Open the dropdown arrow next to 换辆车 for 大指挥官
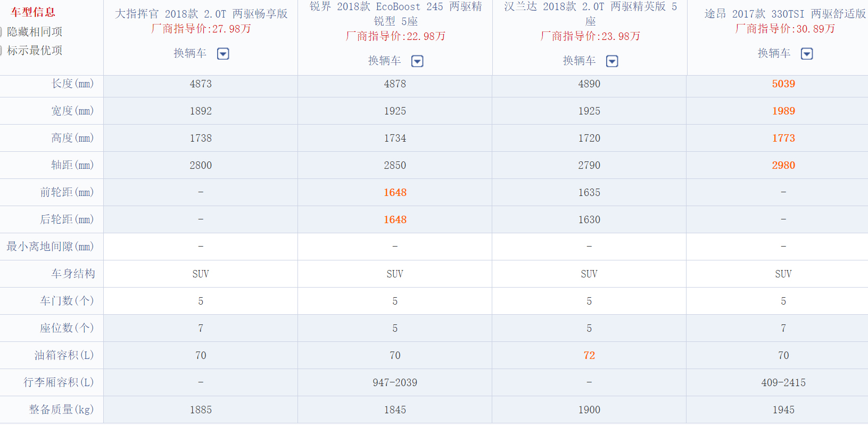Image resolution: width=868 pixels, height=425 pixels. pyautogui.click(x=223, y=54)
